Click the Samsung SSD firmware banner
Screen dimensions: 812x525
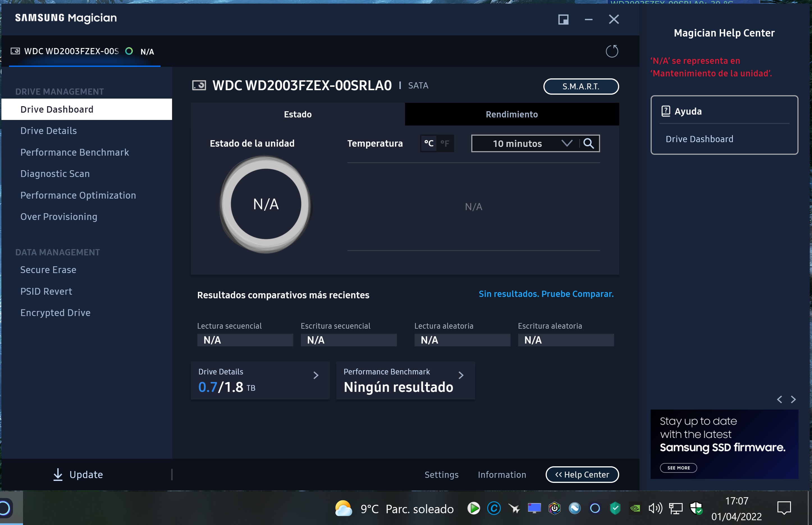click(x=724, y=444)
